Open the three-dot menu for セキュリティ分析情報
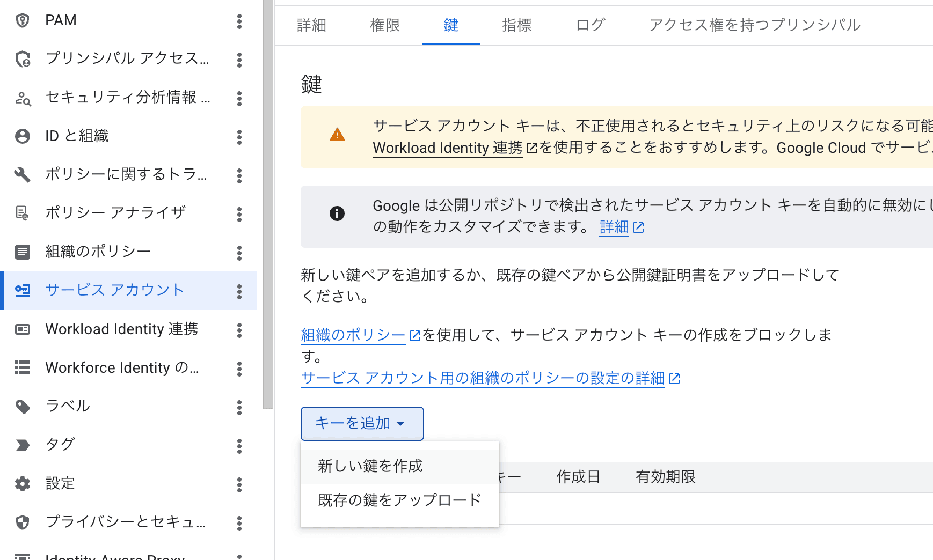 coord(239,99)
